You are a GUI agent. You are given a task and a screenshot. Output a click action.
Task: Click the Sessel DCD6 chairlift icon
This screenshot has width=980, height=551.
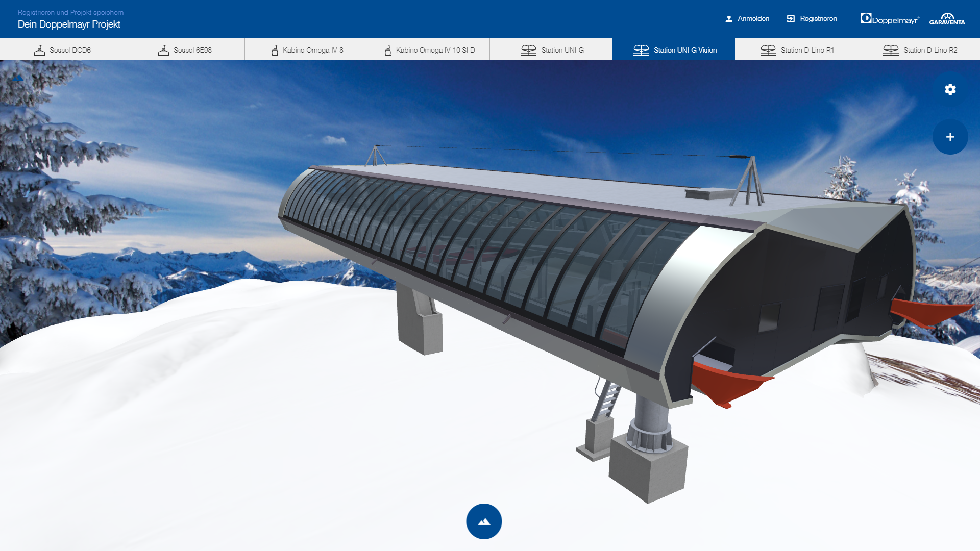pos(39,50)
